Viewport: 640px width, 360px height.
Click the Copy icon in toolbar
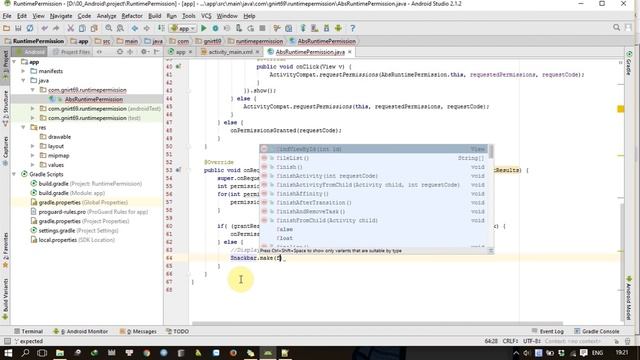coord(82,28)
